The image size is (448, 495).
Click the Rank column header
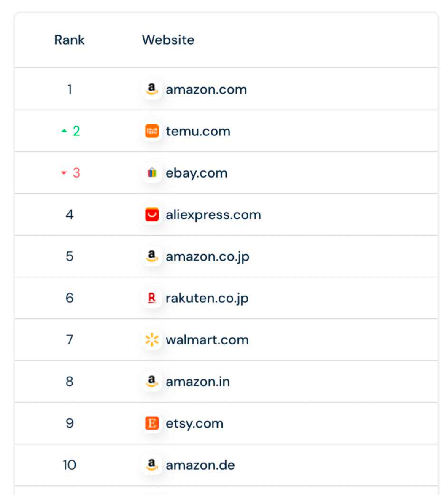click(x=70, y=40)
